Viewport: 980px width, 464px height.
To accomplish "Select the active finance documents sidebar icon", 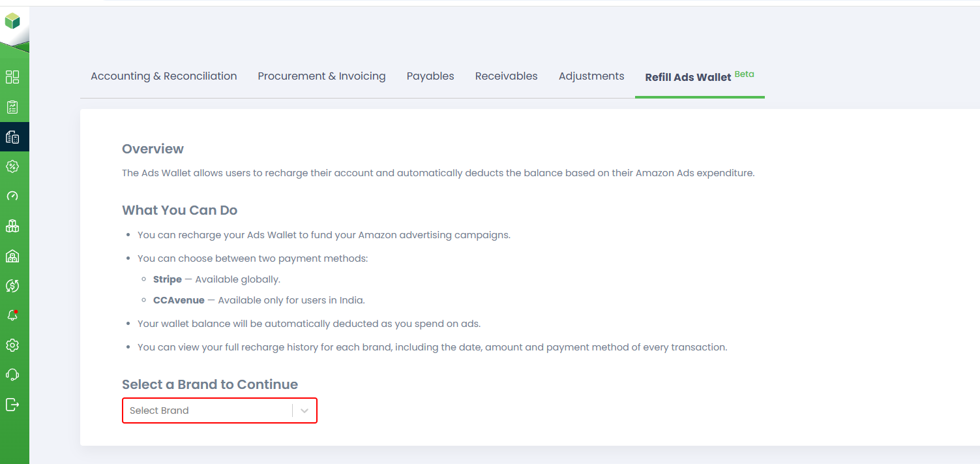I will coord(12,137).
